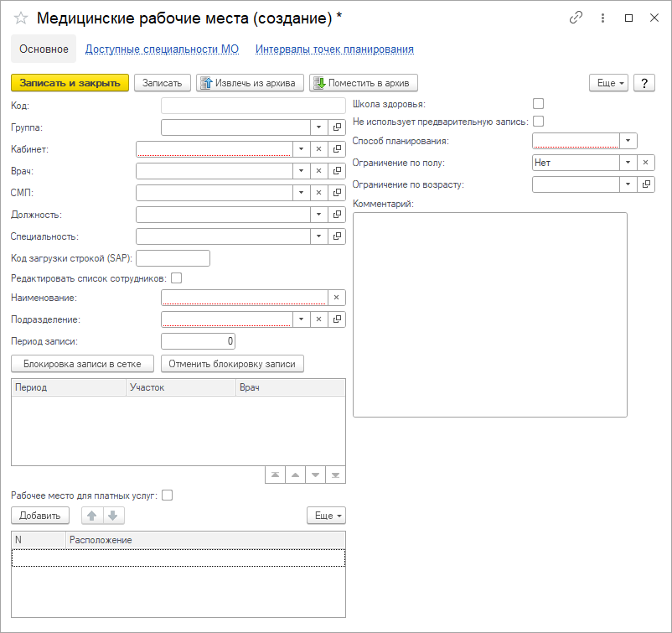Open the Специальность dropdown list

click(x=318, y=236)
